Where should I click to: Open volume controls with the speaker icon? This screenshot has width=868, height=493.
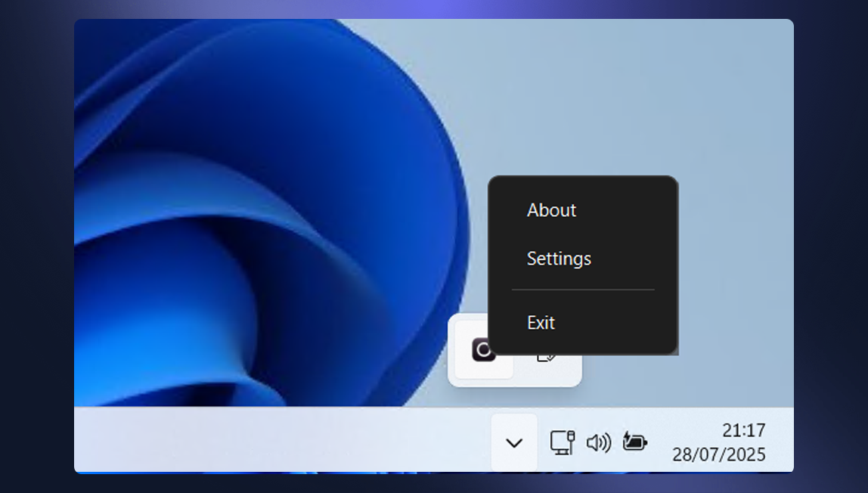[x=599, y=442]
